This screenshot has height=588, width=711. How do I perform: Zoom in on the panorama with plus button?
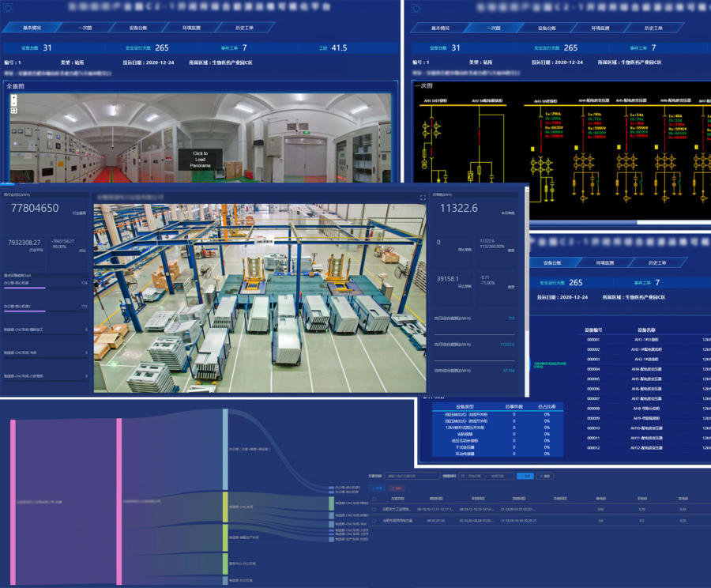pyautogui.click(x=13, y=98)
